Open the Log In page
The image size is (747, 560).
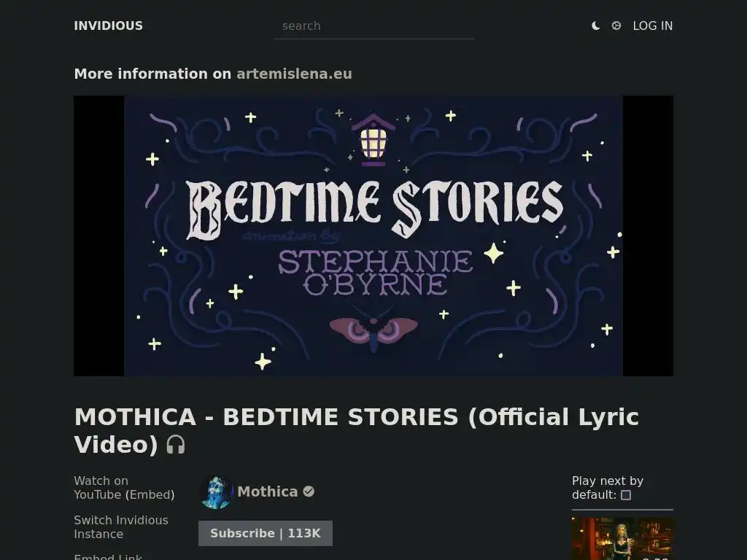pyautogui.click(x=653, y=26)
